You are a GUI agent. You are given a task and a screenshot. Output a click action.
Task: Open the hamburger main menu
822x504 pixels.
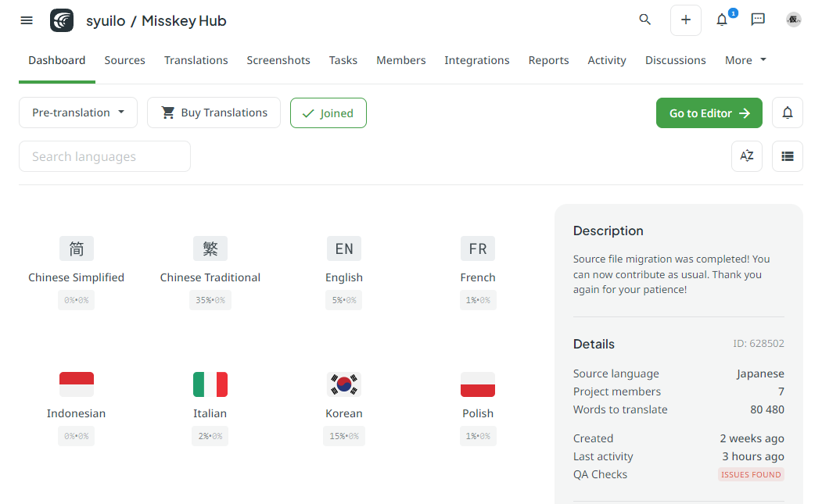click(x=27, y=20)
